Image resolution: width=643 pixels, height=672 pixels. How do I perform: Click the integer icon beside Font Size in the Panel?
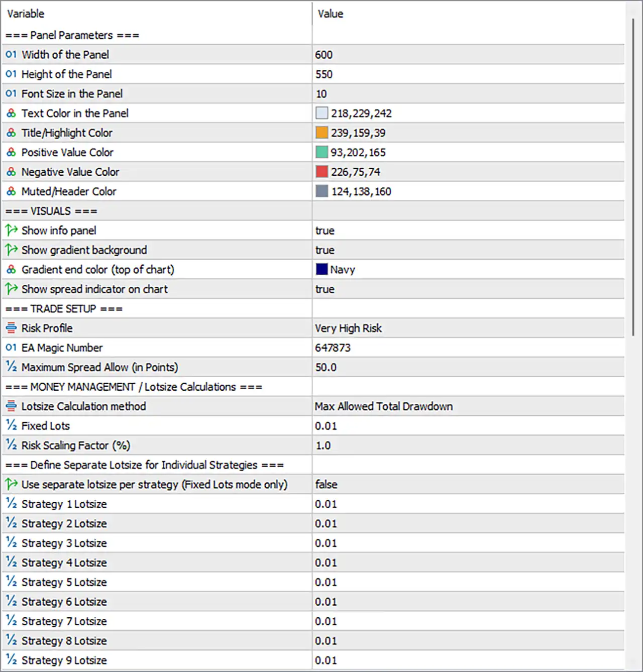(11, 93)
